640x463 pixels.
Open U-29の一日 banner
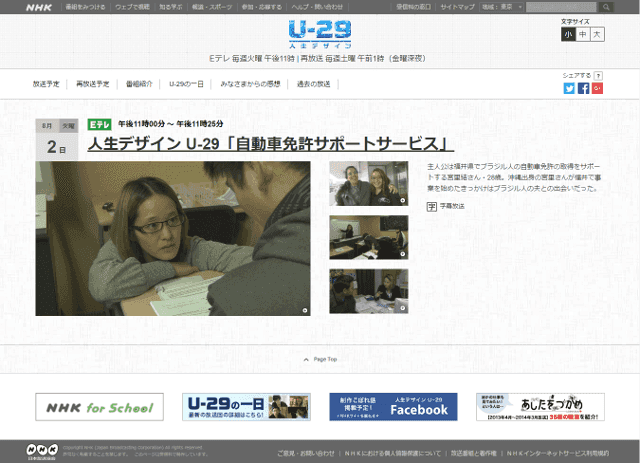(x=247, y=407)
